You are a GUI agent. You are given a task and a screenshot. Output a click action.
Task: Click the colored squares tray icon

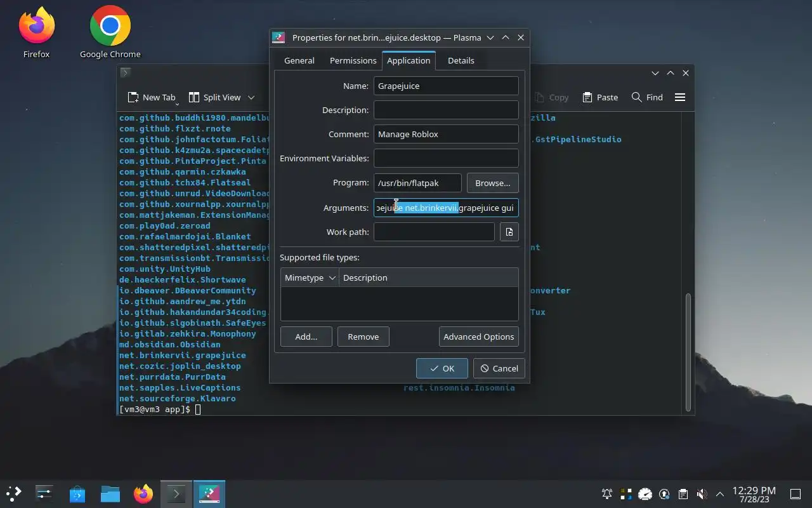[626, 494]
